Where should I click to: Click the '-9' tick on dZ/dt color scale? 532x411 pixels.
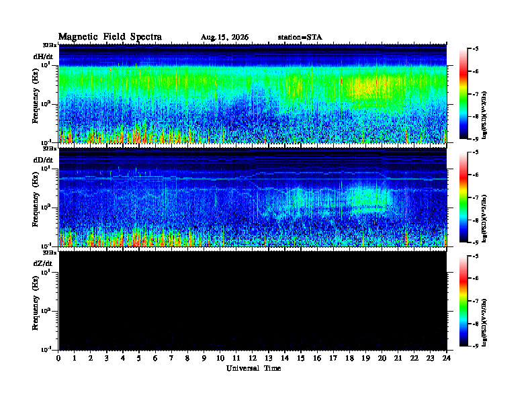point(476,346)
